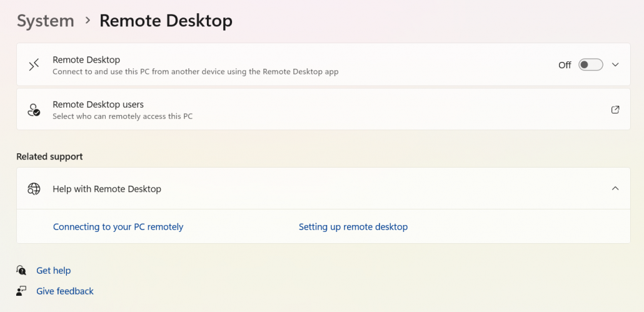Click the globe icon beside Help
Screen dimensions: 644x312
34,189
